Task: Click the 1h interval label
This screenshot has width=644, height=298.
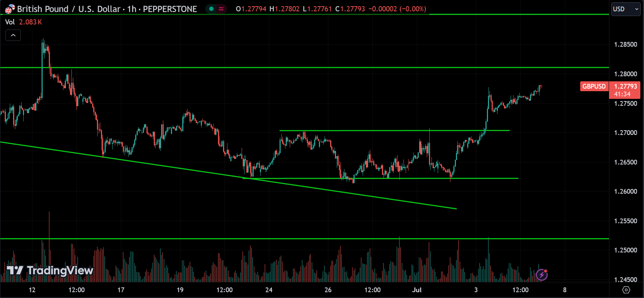Action: (x=132, y=9)
